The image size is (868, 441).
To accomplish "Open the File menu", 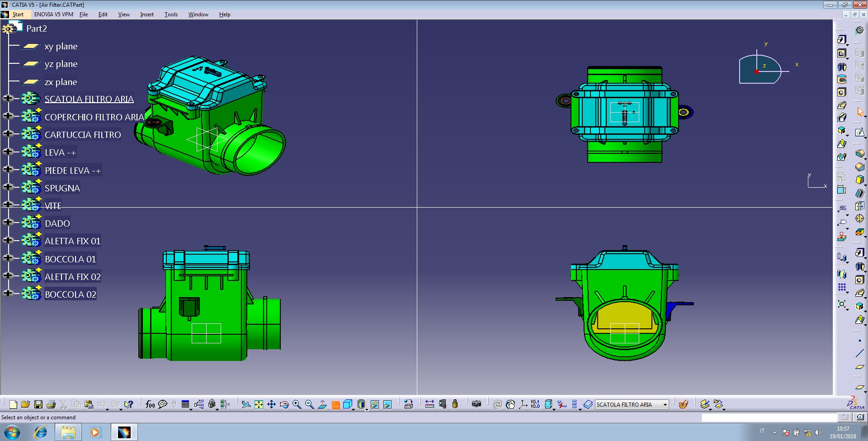I will tap(84, 14).
